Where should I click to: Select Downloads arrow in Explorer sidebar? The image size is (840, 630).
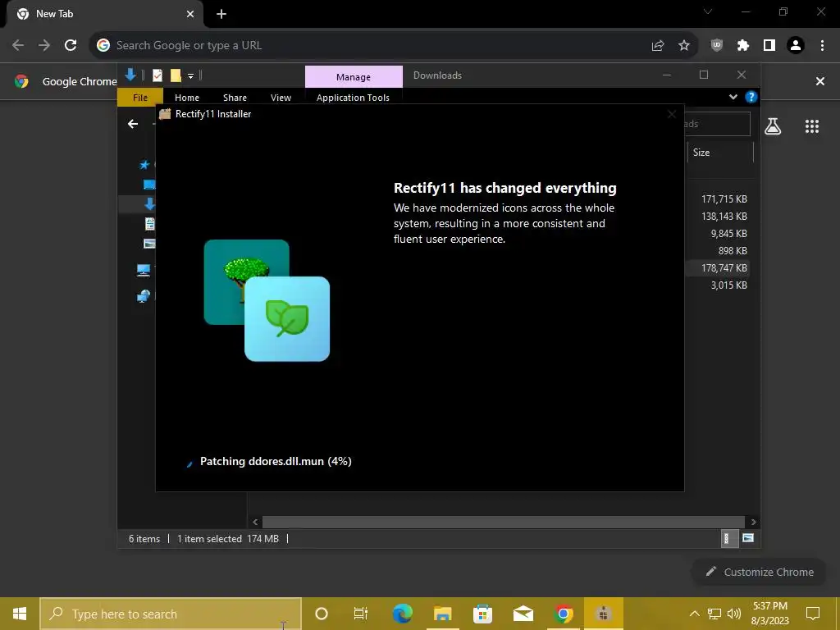(x=149, y=203)
